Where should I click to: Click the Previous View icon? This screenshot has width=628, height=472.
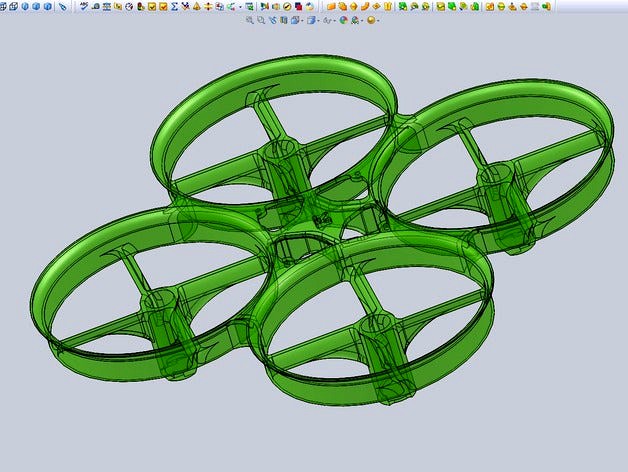pyautogui.click(x=272, y=19)
